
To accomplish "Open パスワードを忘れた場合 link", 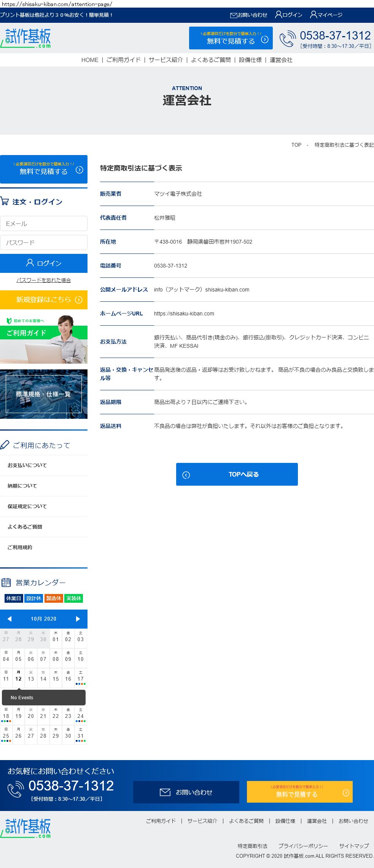I will [43, 280].
